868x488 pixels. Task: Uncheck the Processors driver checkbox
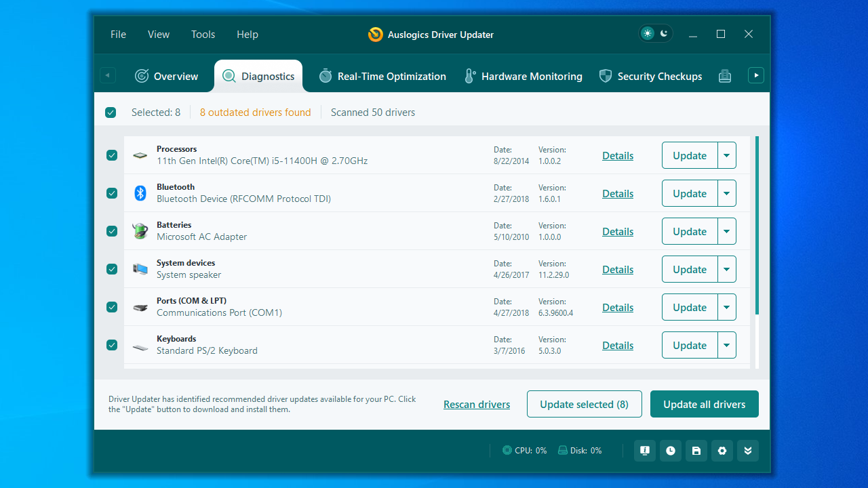pos(112,155)
